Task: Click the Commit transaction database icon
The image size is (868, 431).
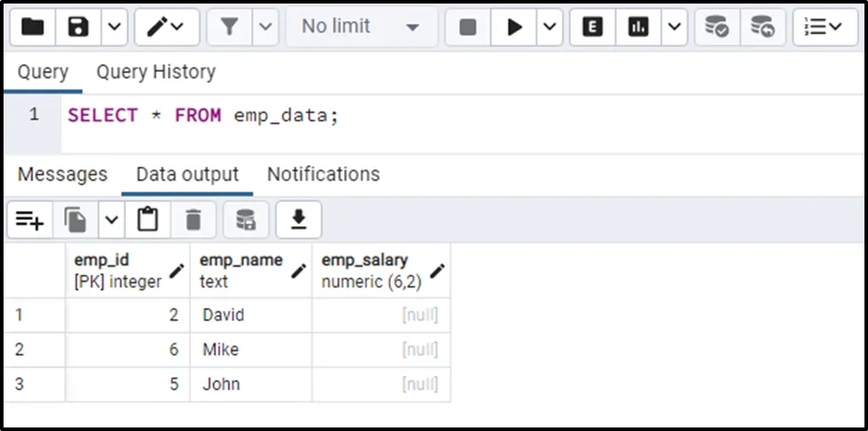Action: (x=716, y=27)
